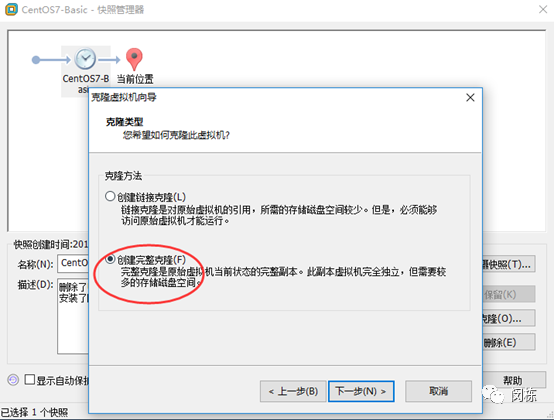
Task: Close the snapshot manager window
Action: (x=543, y=9)
